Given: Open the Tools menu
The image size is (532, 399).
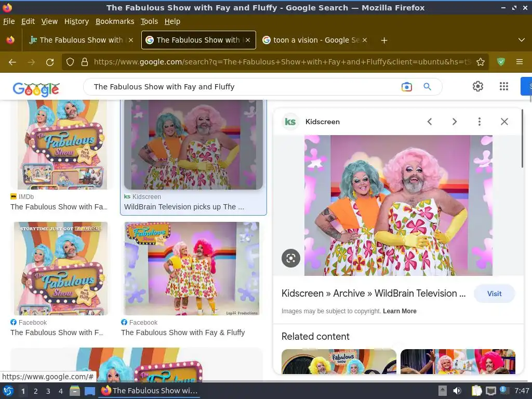Looking at the screenshot, I should [149, 21].
